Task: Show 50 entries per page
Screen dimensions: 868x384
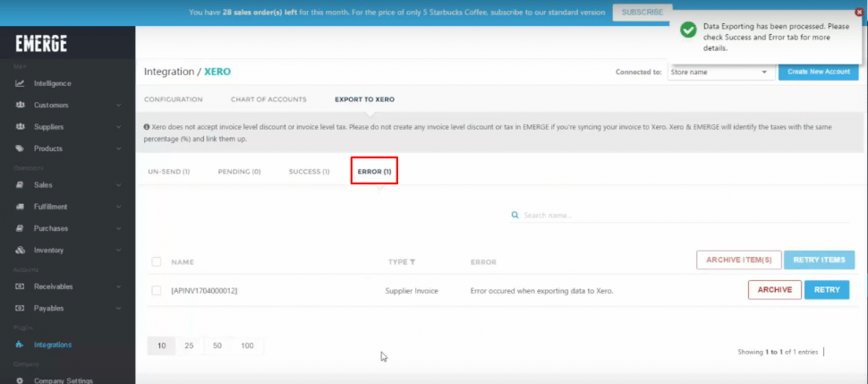Action: point(217,346)
